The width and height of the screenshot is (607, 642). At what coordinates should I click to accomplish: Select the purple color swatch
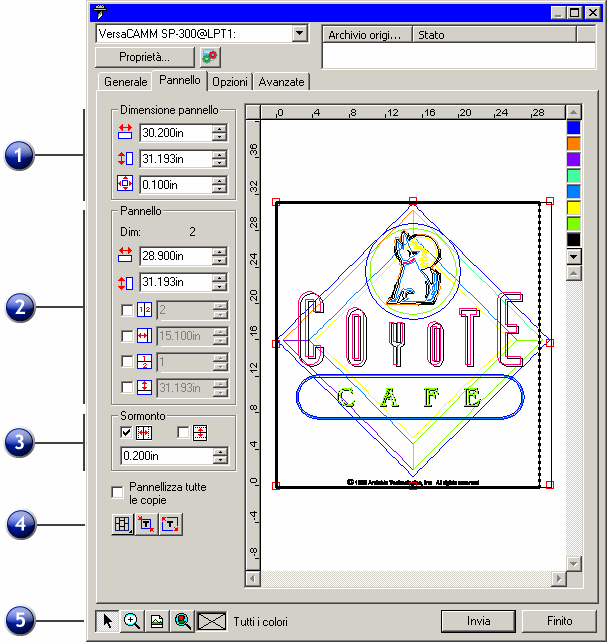point(574,160)
